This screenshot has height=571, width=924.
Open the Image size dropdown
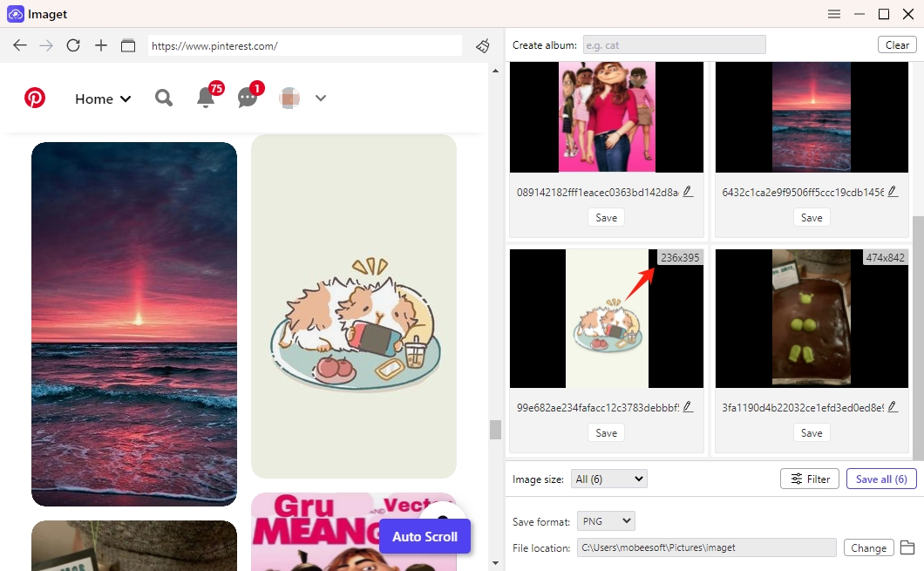click(x=609, y=479)
